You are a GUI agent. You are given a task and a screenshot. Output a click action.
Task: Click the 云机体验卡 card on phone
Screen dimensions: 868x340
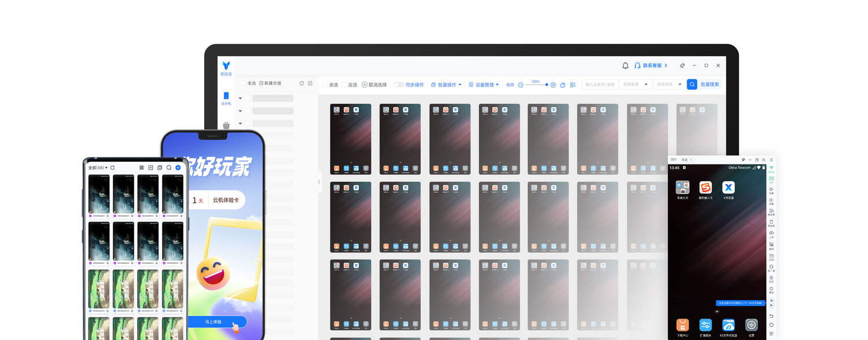pos(217,200)
